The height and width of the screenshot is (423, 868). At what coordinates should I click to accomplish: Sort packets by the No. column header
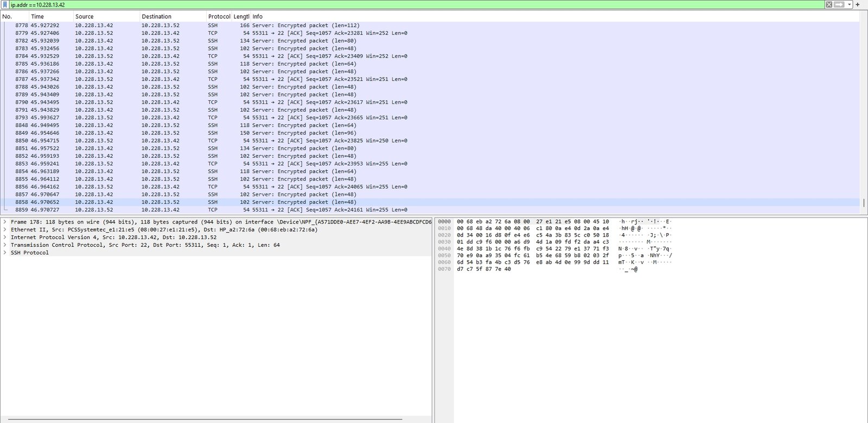(x=15, y=17)
